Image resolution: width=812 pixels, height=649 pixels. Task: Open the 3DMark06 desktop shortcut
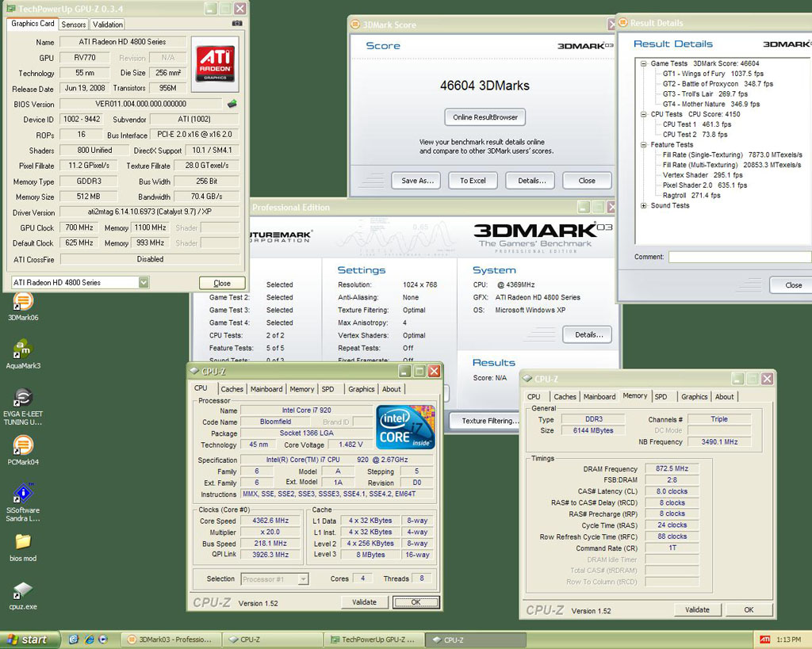click(x=23, y=307)
